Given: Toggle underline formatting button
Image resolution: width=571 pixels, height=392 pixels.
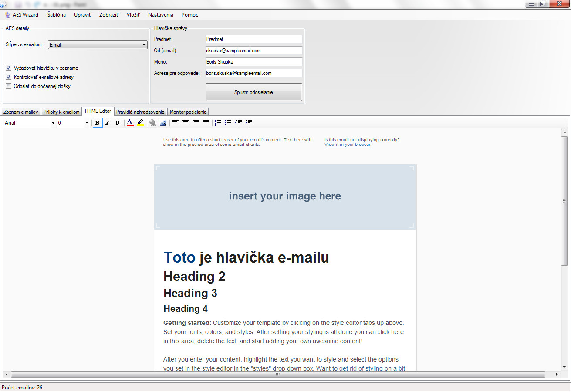Looking at the screenshot, I should click(117, 123).
